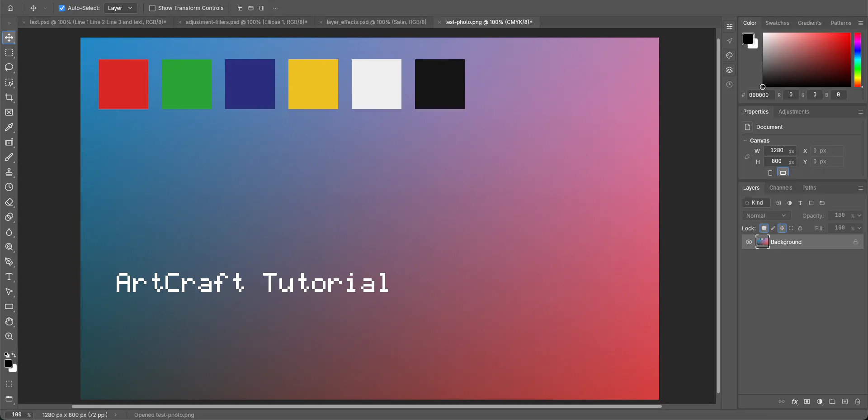Toggle lock position button
This screenshot has height=420, width=868.
[x=782, y=228]
